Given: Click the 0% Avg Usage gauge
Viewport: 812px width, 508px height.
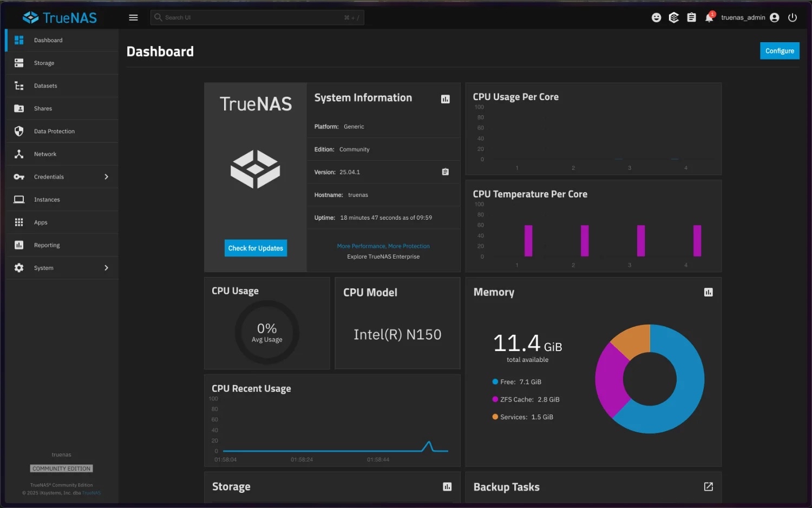Looking at the screenshot, I should click(267, 333).
